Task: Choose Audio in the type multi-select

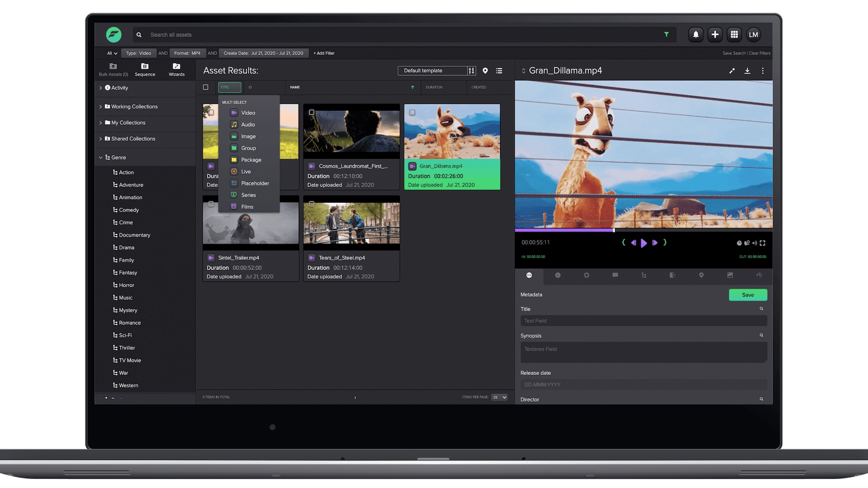Action: [249, 125]
